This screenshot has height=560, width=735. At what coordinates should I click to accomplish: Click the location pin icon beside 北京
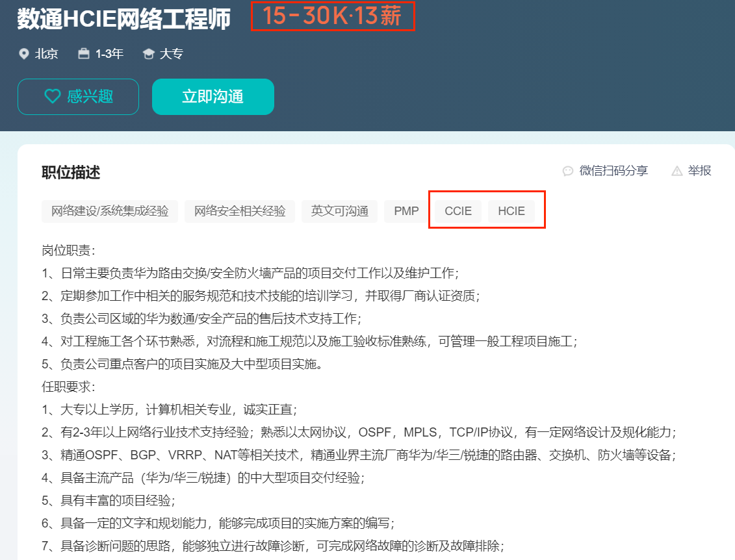(x=23, y=54)
